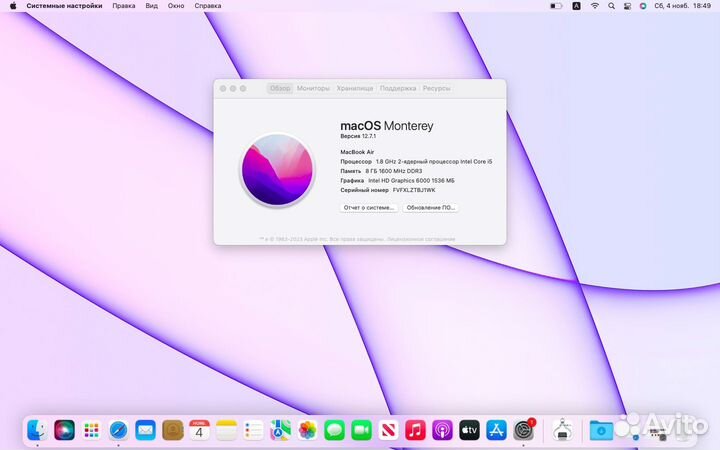Click the MacBook Air model text

pos(357,152)
